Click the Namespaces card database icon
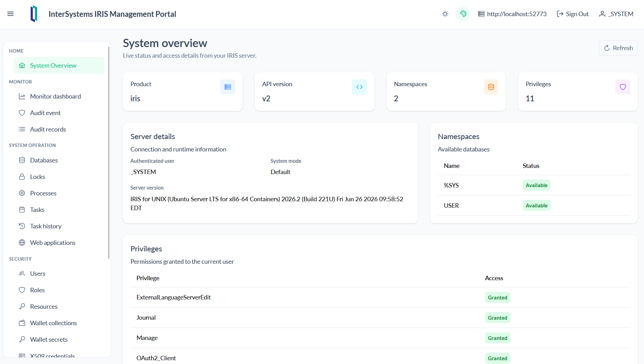This screenshot has height=364, width=644. point(491,87)
